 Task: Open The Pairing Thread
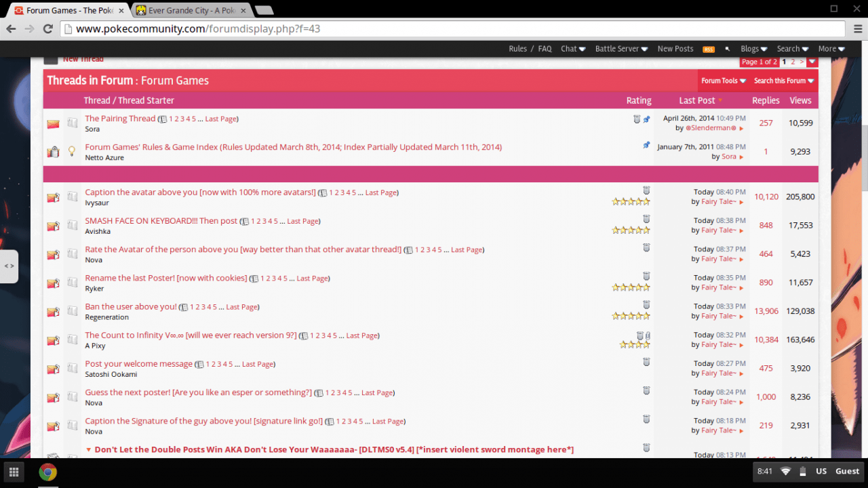[120, 119]
